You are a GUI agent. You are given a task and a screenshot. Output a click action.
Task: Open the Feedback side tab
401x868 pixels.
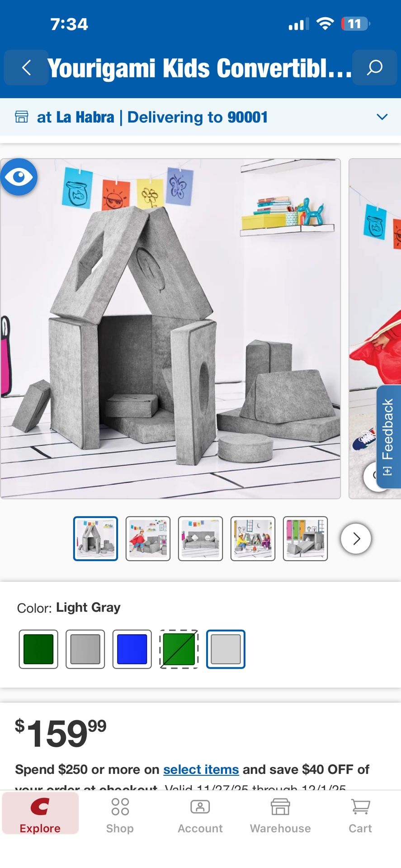pyautogui.click(x=388, y=436)
